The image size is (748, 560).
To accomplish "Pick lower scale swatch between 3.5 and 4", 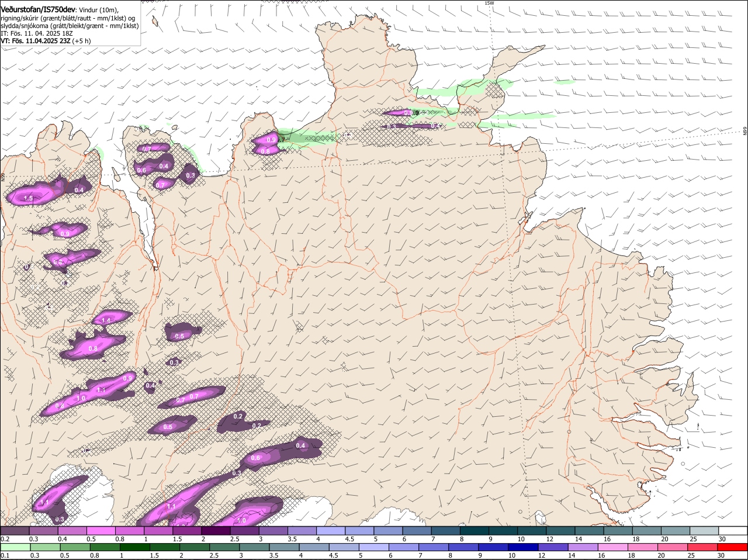I will pyautogui.click(x=285, y=548).
